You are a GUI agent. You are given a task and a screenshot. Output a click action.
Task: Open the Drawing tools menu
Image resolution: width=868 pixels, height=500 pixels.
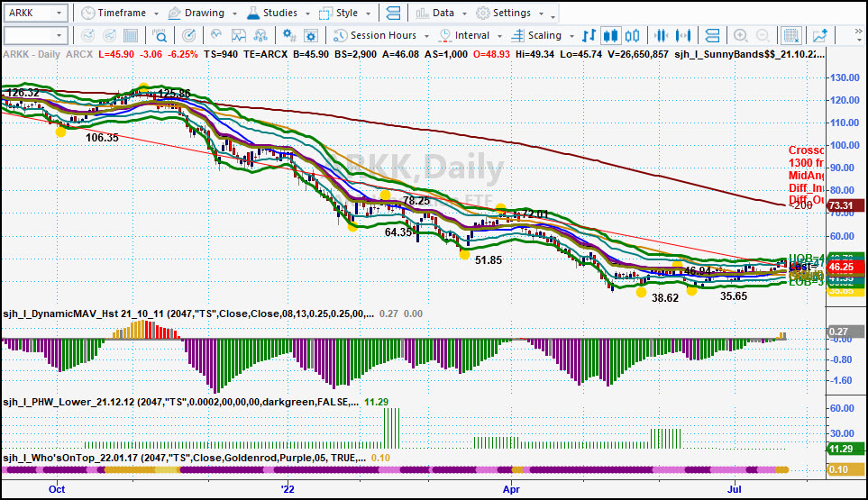pos(196,13)
